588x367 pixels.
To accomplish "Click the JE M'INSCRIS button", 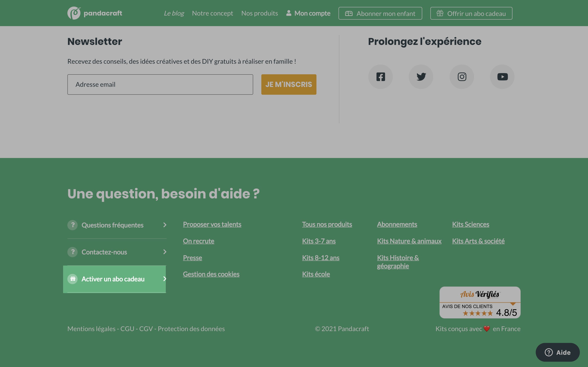I will coord(289,85).
